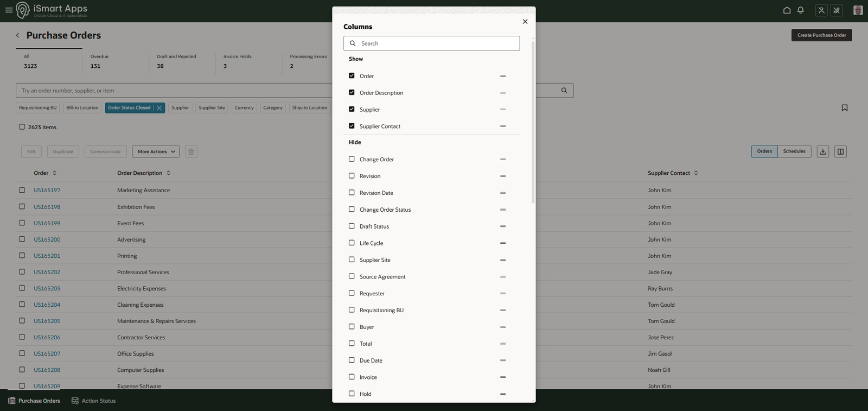The width and height of the screenshot is (868, 411).
Task: Select the Overdue 131 tab
Action: [x=115, y=61]
